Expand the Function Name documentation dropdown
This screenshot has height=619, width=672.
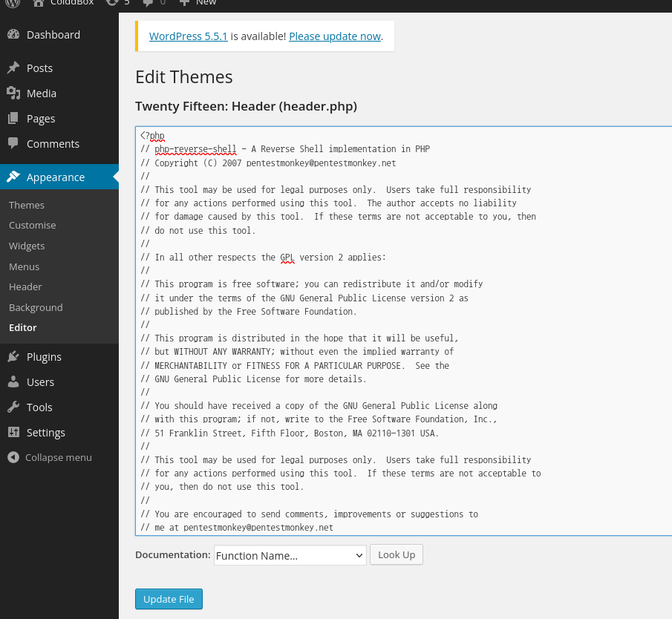click(x=290, y=555)
